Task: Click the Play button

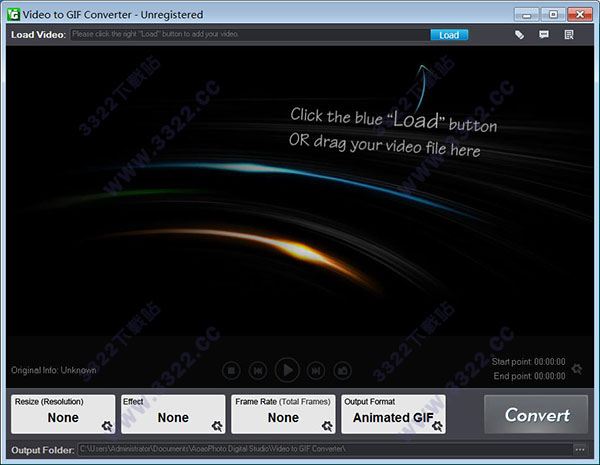Action: click(x=287, y=370)
